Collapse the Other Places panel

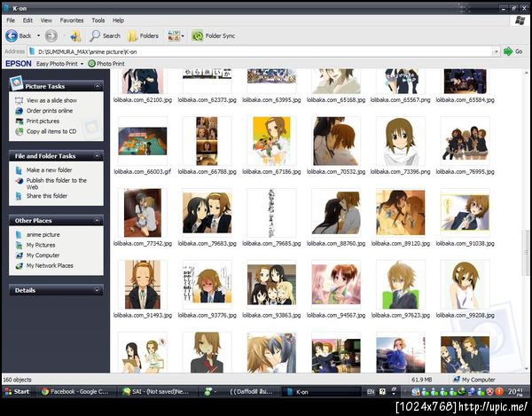point(98,220)
